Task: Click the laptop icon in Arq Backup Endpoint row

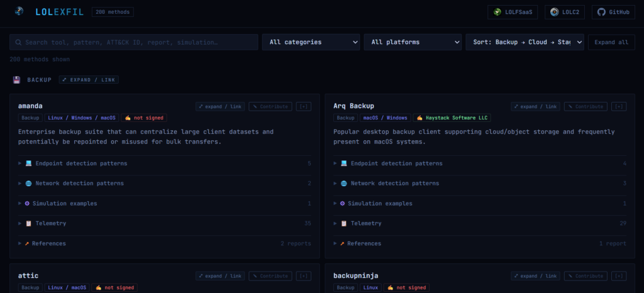Action: 344,163
